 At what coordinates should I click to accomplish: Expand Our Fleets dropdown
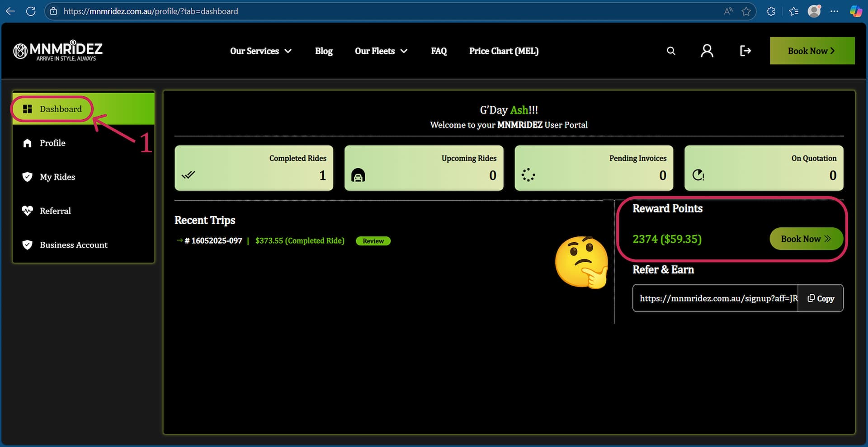pos(381,51)
